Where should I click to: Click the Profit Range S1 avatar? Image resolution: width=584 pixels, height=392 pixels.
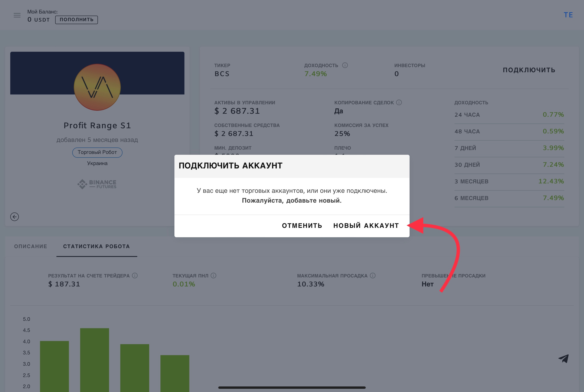click(x=97, y=87)
